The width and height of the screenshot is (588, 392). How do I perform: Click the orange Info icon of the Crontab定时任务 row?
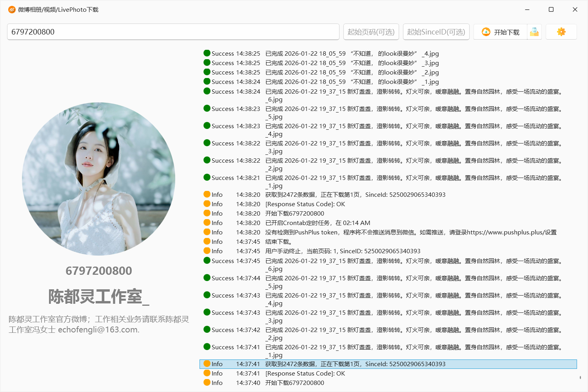point(207,222)
